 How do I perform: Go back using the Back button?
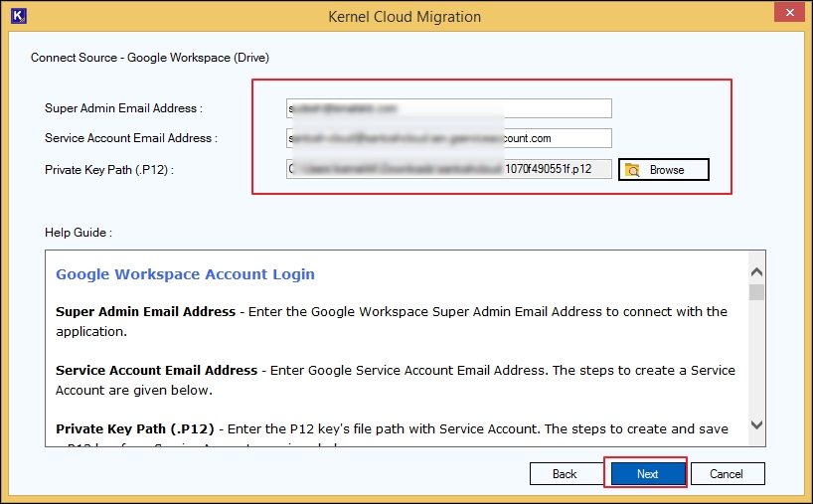pos(566,473)
